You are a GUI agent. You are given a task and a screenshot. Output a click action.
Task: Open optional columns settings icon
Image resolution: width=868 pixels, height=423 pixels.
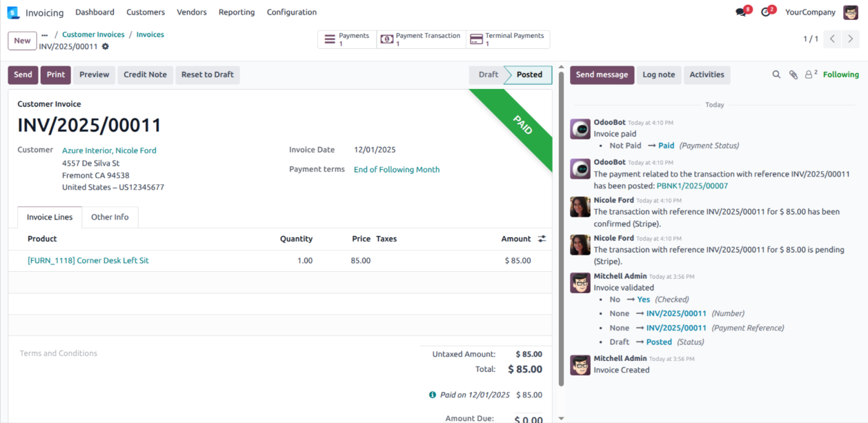[x=542, y=239]
